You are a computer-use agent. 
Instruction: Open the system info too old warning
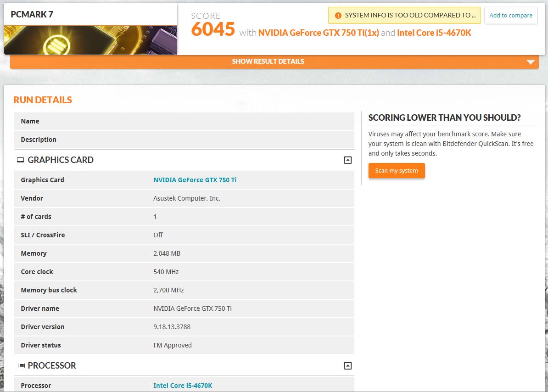point(404,15)
